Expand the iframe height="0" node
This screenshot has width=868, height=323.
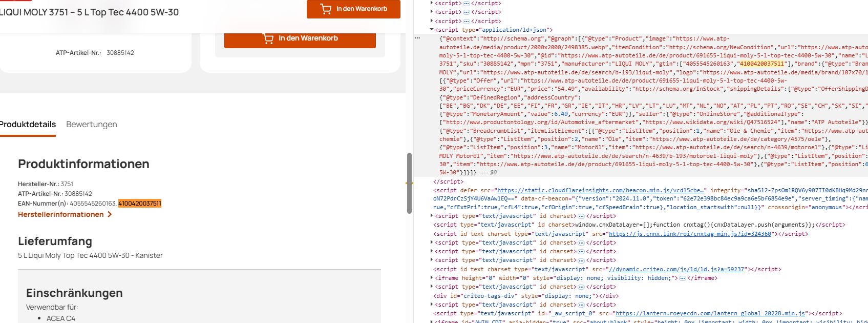[432, 278]
